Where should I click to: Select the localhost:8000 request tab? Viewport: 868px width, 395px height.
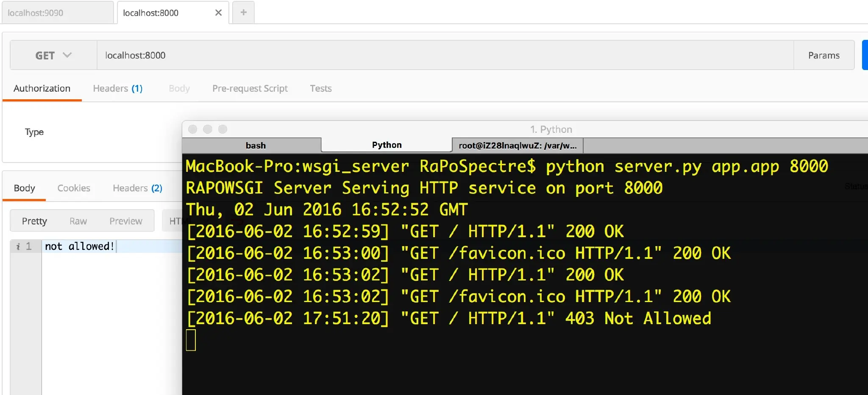coord(173,13)
